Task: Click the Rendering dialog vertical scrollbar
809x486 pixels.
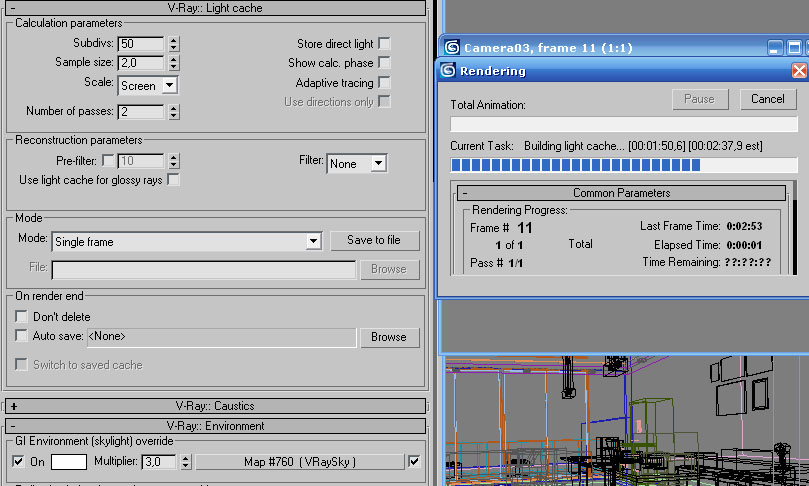Action: [794, 227]
